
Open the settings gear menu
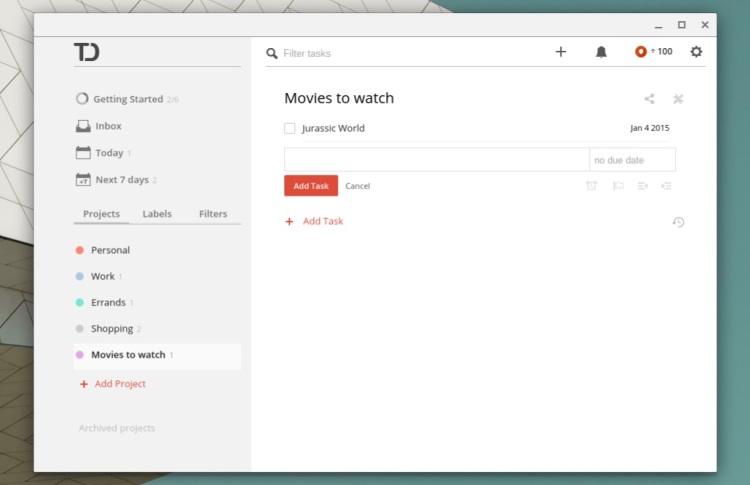(696, 52)
